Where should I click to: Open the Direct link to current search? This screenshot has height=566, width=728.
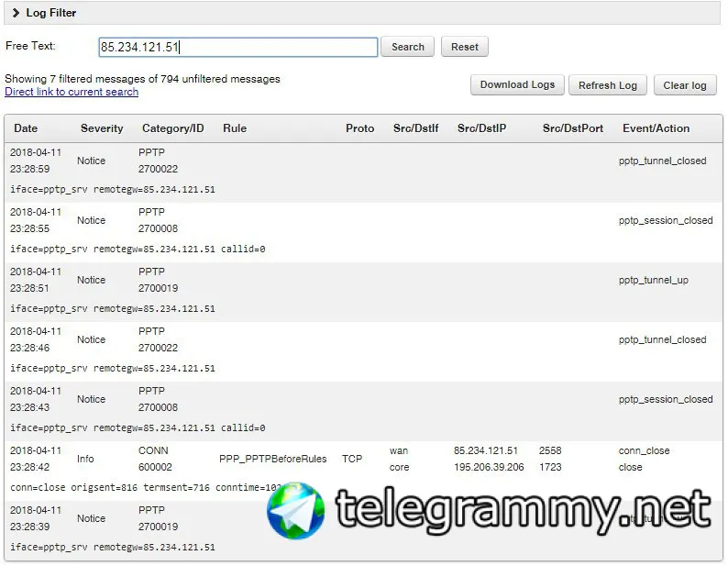[x=72, y=92]
